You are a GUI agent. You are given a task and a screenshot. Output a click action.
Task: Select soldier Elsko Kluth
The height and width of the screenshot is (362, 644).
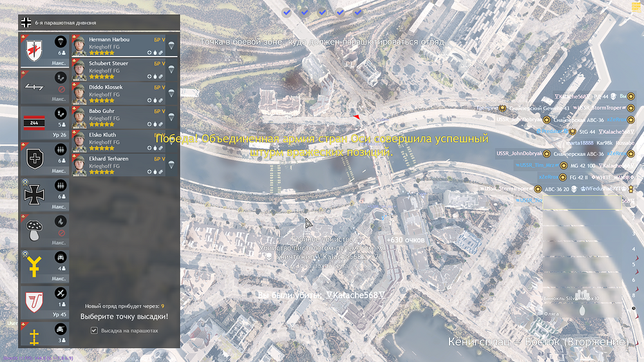tap(118, 141)
